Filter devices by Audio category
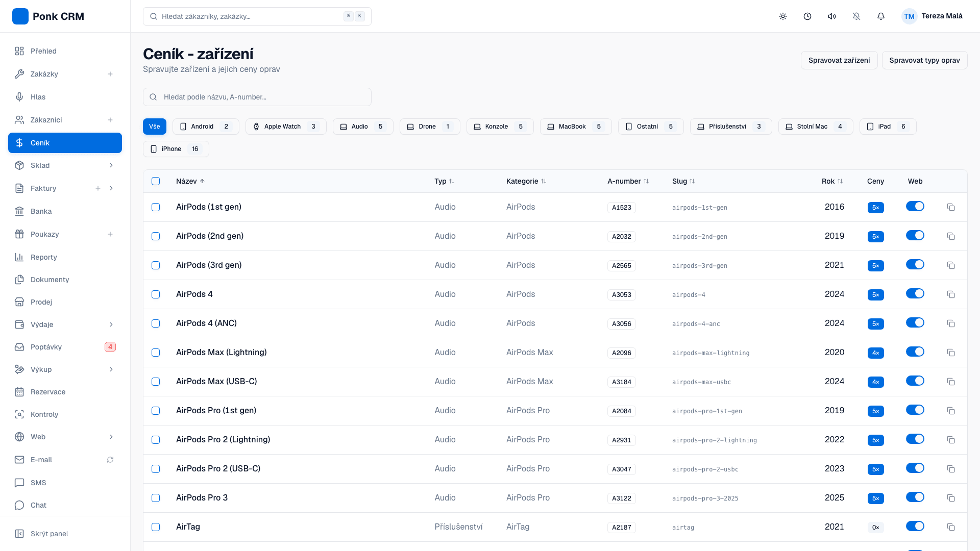 coord(363,127)
